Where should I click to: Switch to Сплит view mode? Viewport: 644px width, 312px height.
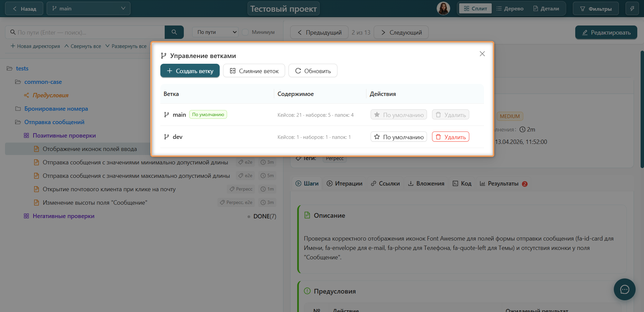[475, 9]
